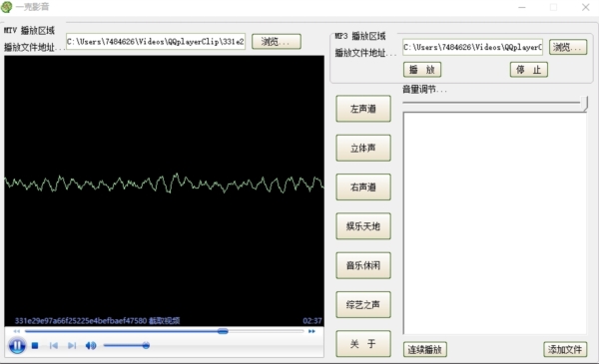The width and height of the screenshot is (599, 364).
Task: Skip to the next track in the player
Action: 72,346
